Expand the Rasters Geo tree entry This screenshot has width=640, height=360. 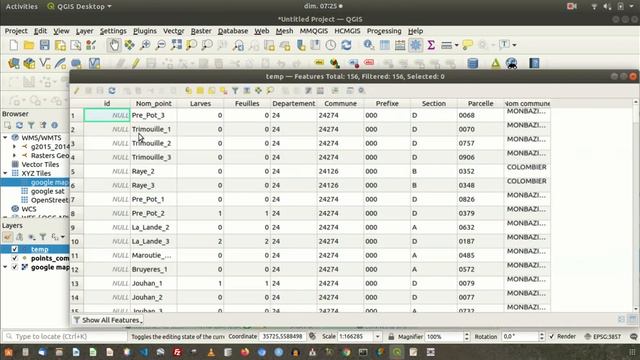coord(14,156)
